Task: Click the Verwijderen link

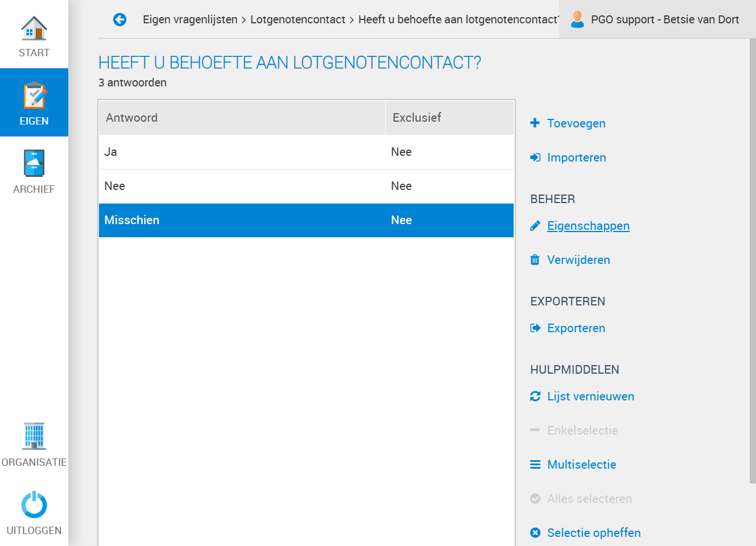Action: click(579, 260)
